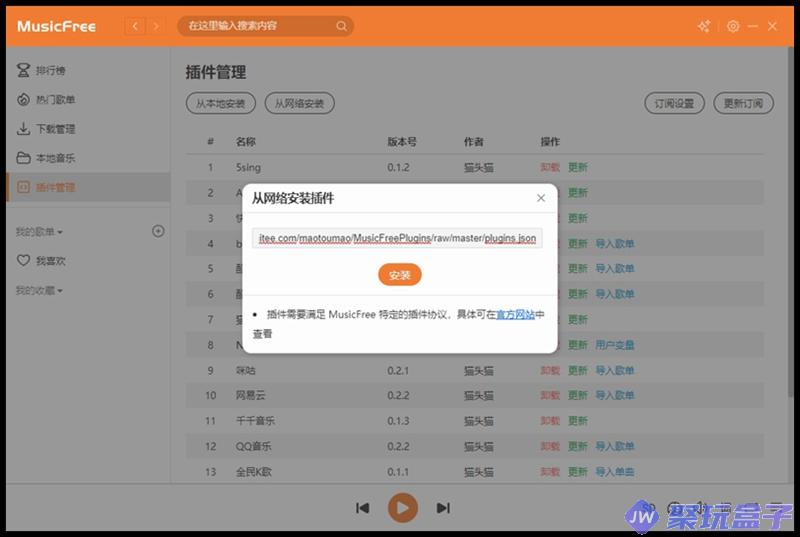Click the 从本地安装 button
This screenshot has height=537, width=800.
point(220,104)
